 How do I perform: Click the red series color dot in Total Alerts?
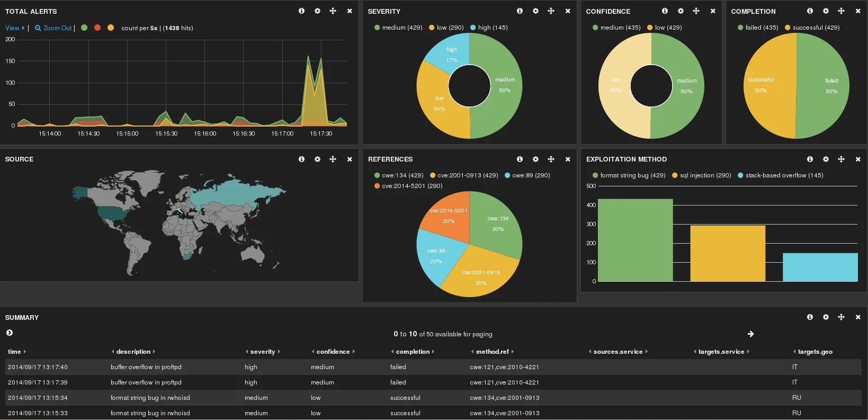(97, 28)
